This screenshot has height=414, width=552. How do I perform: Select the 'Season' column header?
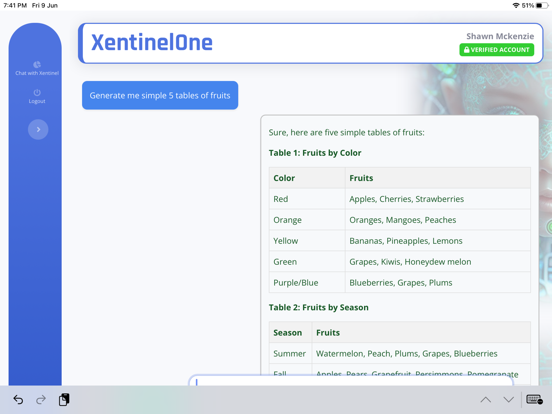[290, 332]
